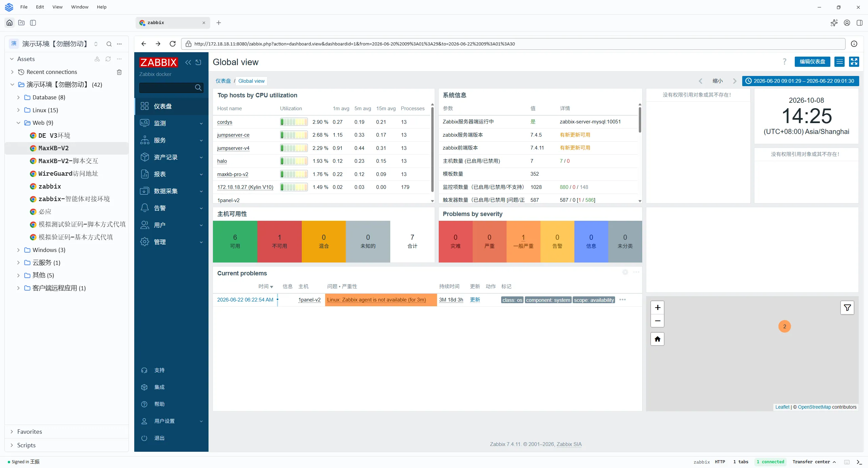Screen dimensions: 868x468
Task: Open the MaxKB-V2-脚本交互 asset
Action: pyautogui.click(x=68, y=161)
